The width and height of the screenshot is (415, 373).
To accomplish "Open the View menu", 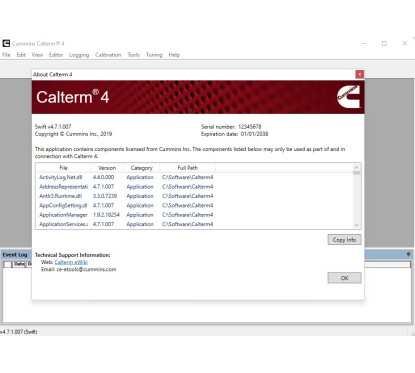I will 37,55.
